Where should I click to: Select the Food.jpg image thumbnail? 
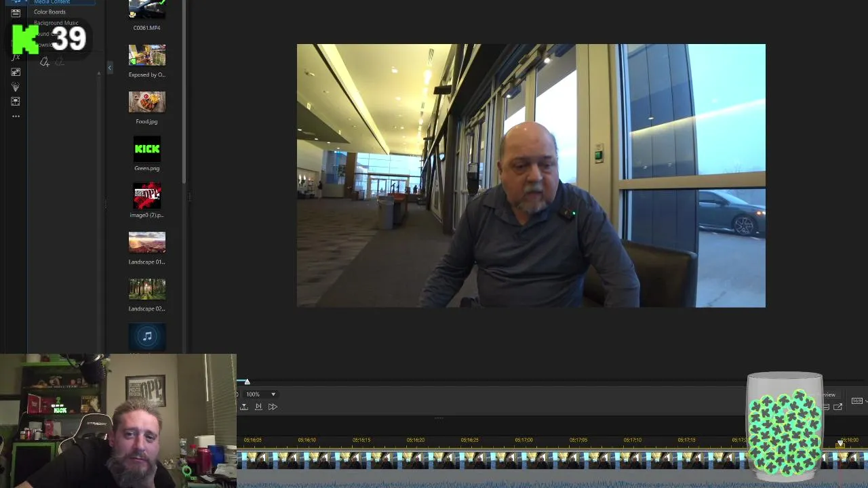coord(147,102)
